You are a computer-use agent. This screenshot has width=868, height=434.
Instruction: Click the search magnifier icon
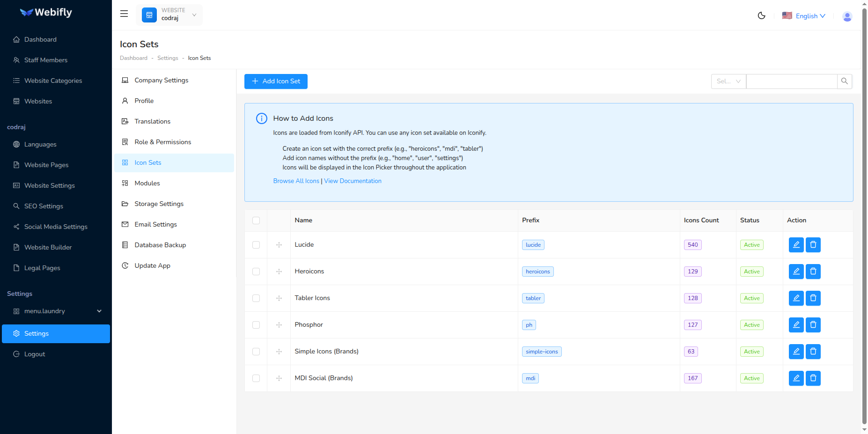845,81
